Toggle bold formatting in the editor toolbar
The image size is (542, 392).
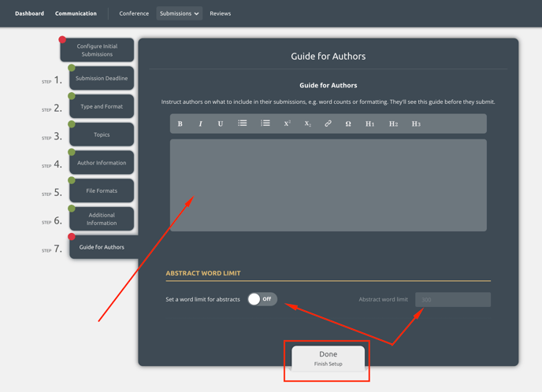coord(180,124)
